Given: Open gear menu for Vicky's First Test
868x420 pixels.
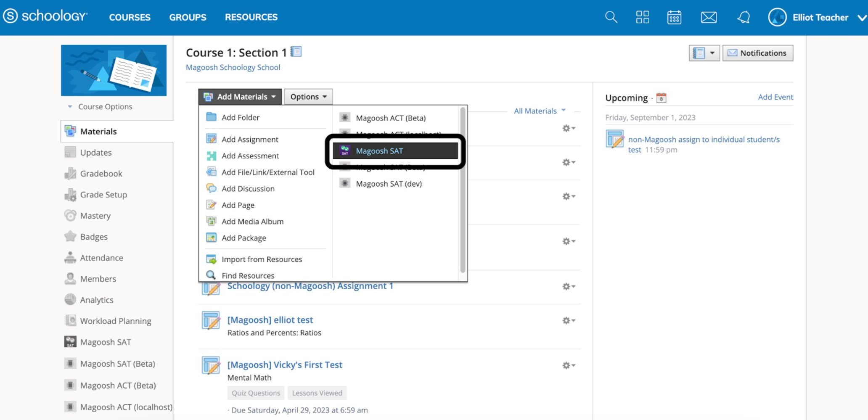Looking at the screenshot, I should pyautogui.click(x=569, y=365).
